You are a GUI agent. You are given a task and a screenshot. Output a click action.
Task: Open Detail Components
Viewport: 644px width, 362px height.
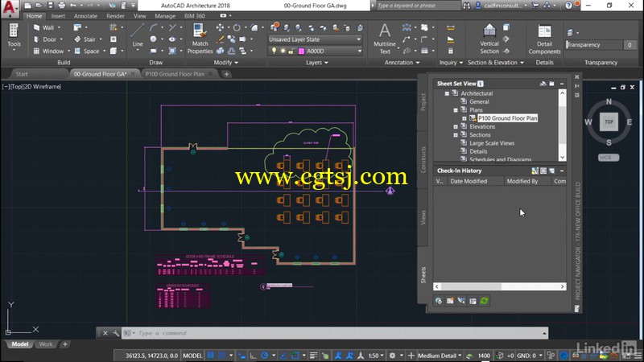tap(544, 39)
